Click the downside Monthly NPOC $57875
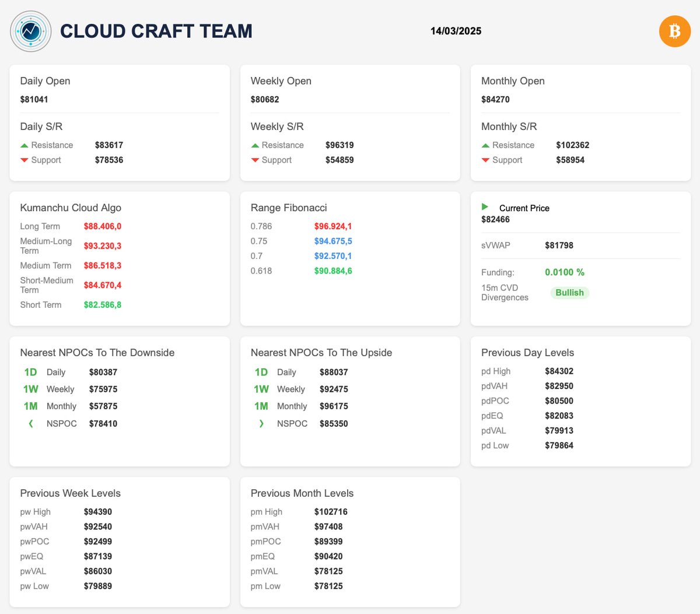700x614 pixels. [x=103, y=406]
